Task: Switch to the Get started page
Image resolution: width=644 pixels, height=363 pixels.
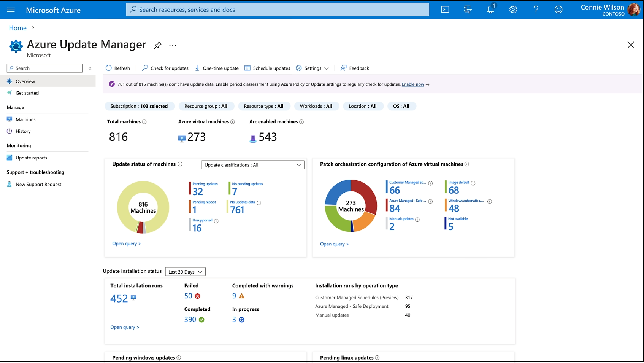Action: coord(27,93)
